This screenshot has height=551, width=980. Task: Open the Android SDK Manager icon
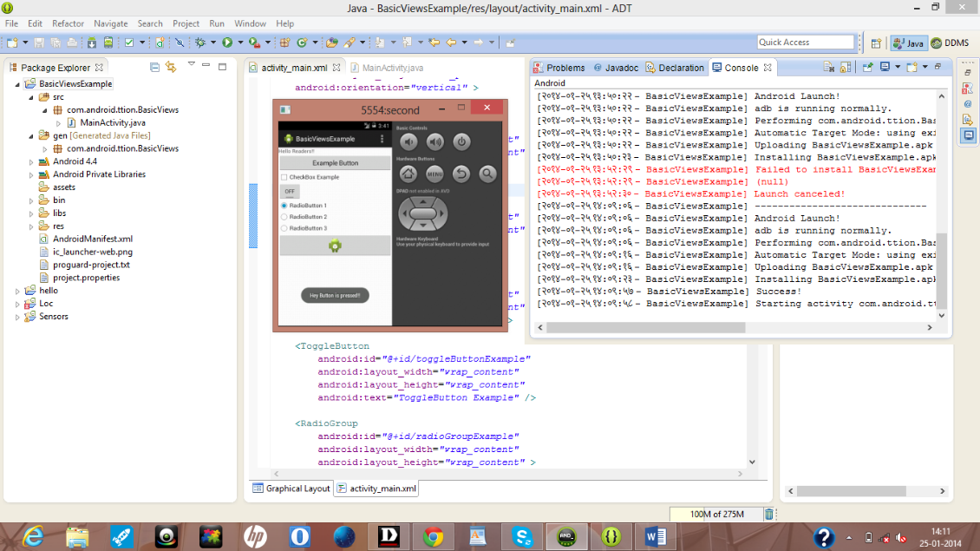click(91, 41)
